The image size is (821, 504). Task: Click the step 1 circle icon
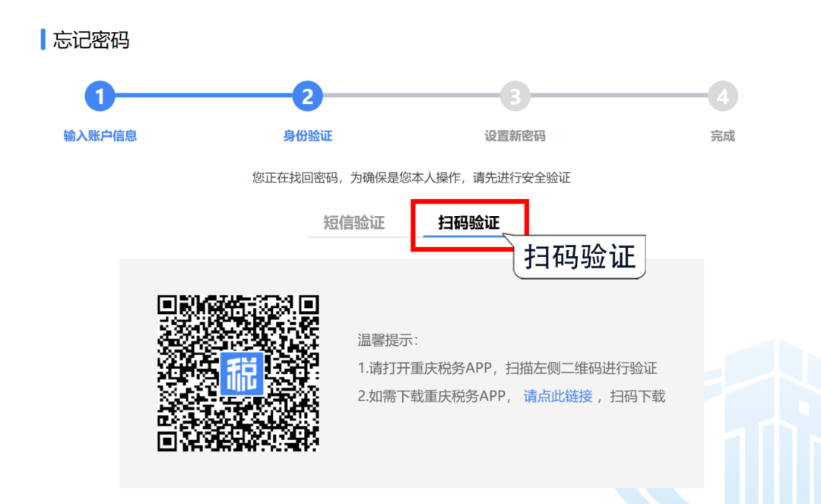pos(100,97)
